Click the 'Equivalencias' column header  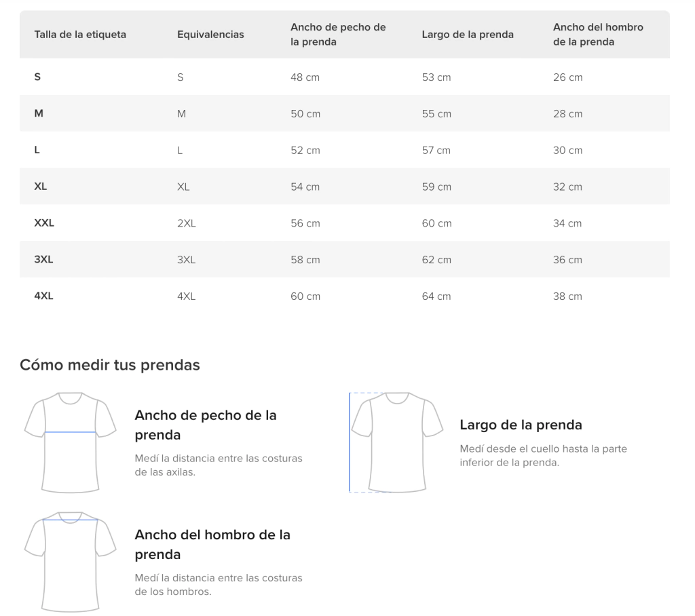[x=210, y=35]
